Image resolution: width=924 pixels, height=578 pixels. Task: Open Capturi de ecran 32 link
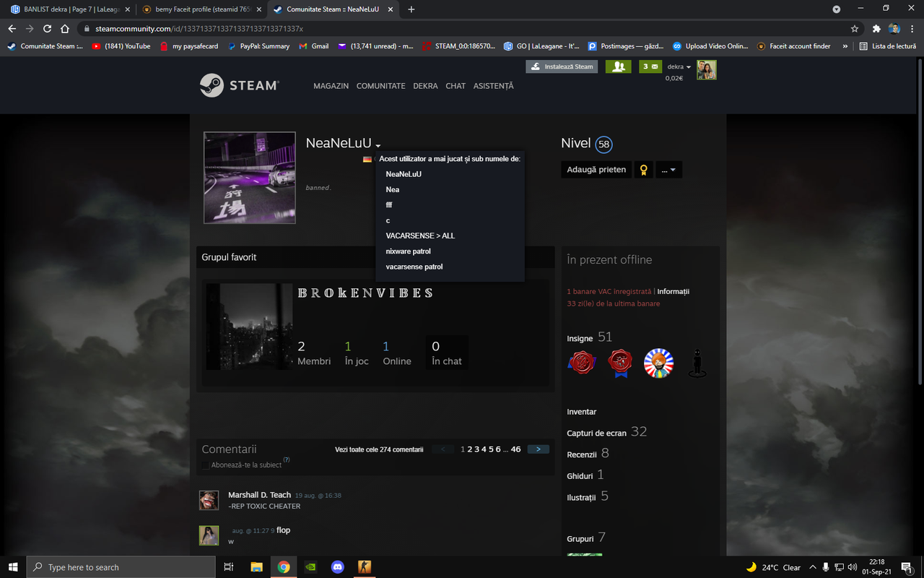(606, 432)
